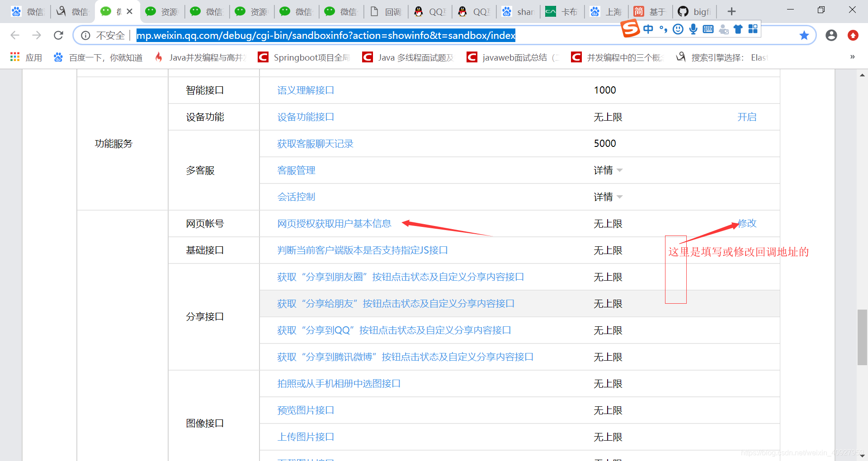Screen dimensions: 868x461
Task: Click the scrollbar down arrow
Action: (862, 455)
